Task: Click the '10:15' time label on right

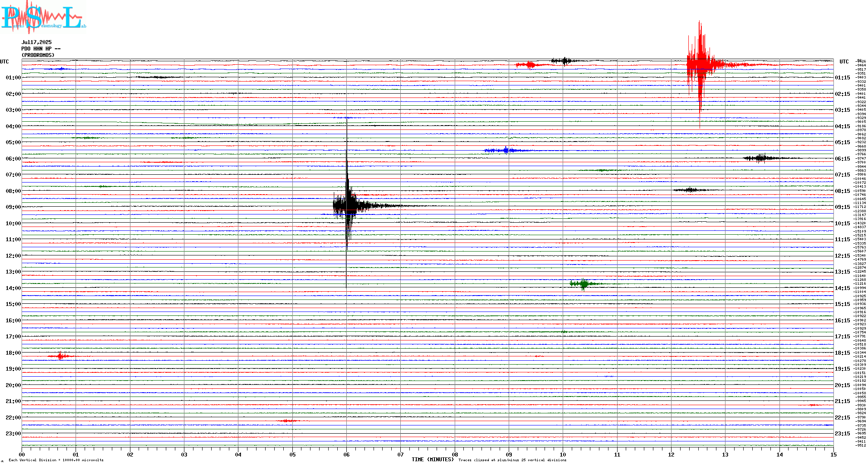Action: 843,224
